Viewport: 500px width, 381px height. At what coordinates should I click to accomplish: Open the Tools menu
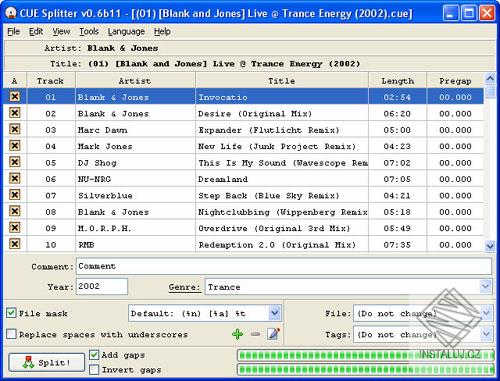[89, 31]
